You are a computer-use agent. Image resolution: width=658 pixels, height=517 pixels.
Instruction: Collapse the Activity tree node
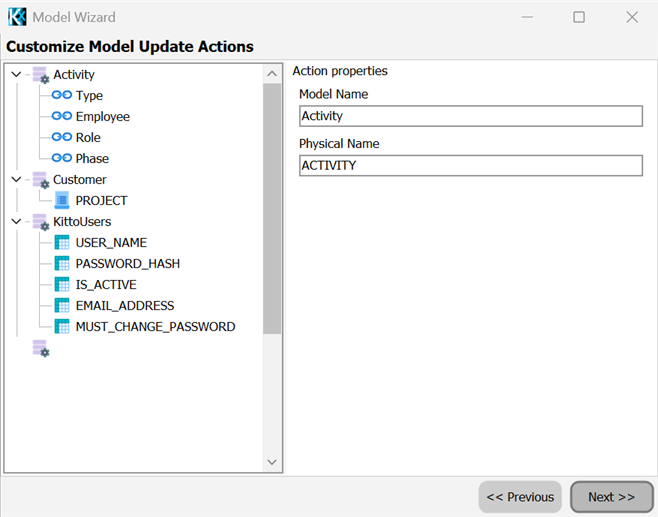(x=16, y=74)
